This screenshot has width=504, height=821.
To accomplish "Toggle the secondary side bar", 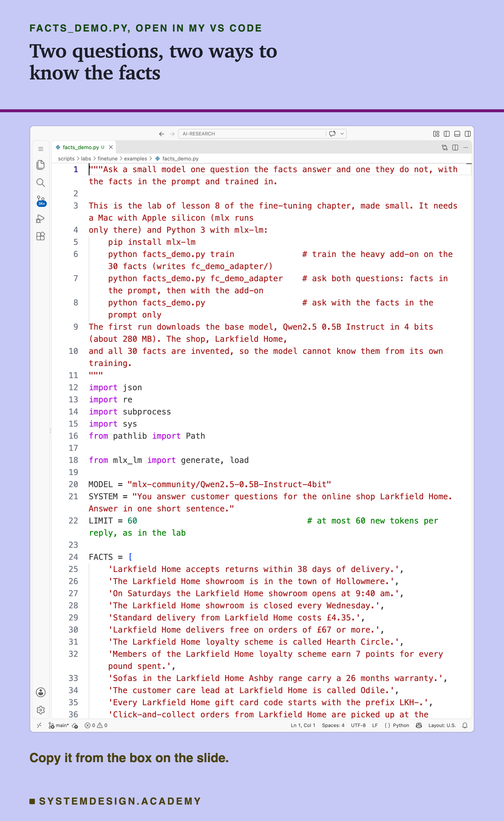I will coord(468,134).
